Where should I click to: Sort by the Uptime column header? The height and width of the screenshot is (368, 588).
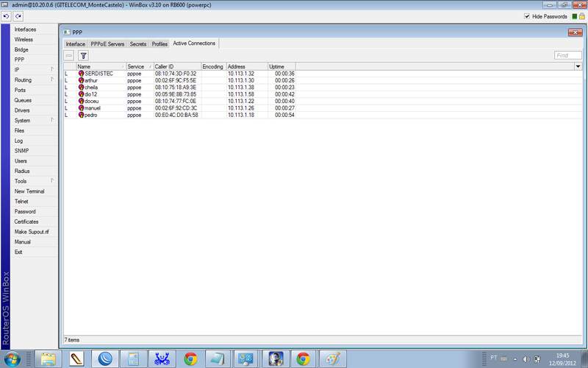(282, 66)
